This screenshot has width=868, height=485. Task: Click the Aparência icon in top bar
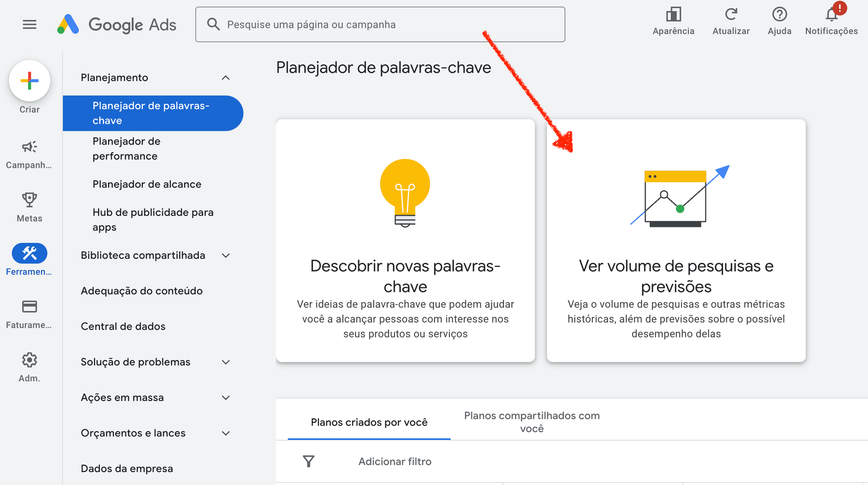tap(673, 15)
